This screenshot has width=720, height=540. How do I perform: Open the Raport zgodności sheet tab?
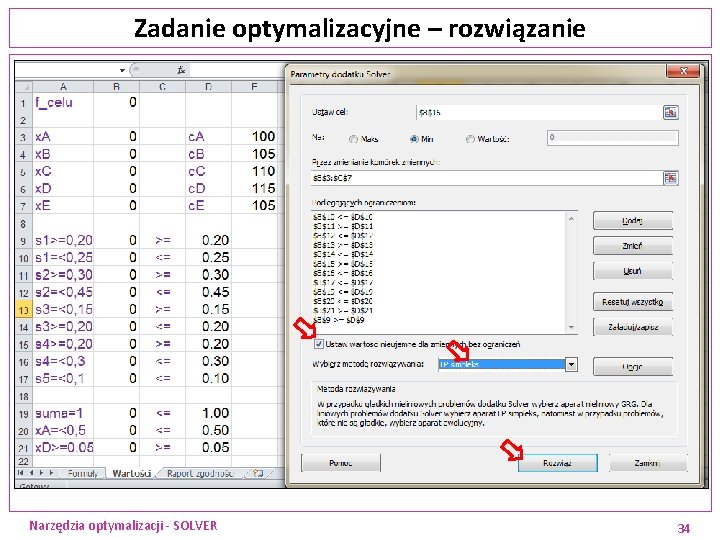[x=200, y=473]
